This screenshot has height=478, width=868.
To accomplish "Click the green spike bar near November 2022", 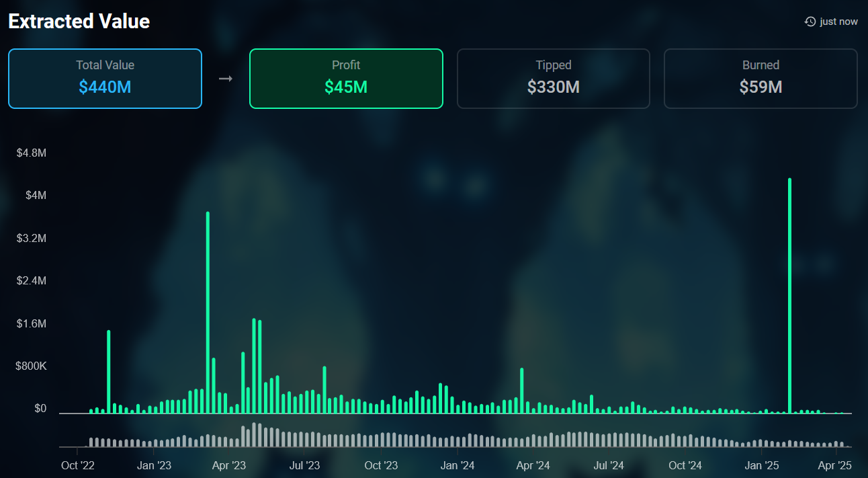I will [x=108, y=371].
